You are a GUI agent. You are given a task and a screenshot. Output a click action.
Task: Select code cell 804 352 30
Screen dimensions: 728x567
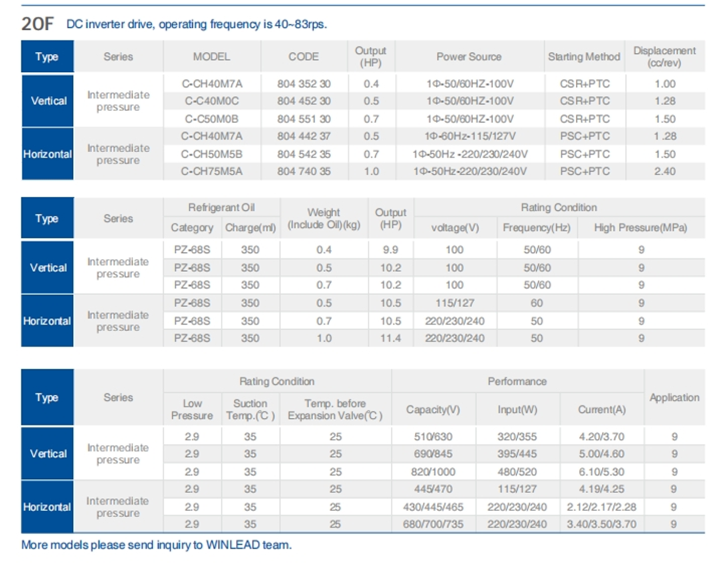pos(304,84)
